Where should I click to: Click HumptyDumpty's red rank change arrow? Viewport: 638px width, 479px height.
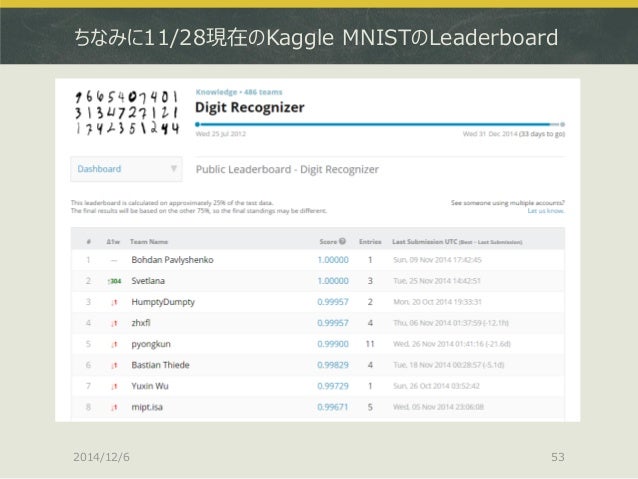click(x=114, y=302)
